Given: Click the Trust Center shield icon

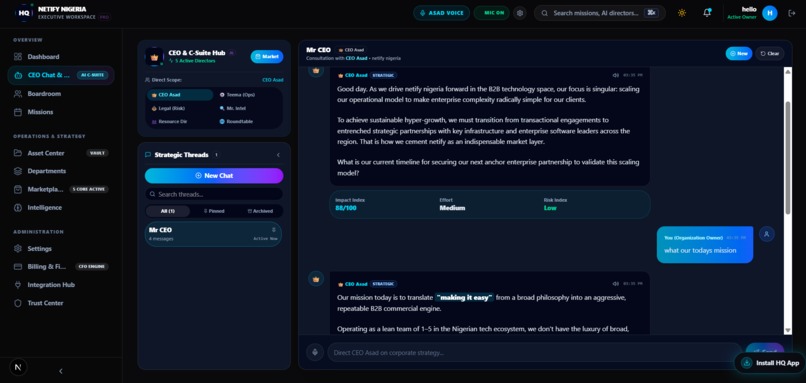Looking at the screenshot, I should pos(19,303).
